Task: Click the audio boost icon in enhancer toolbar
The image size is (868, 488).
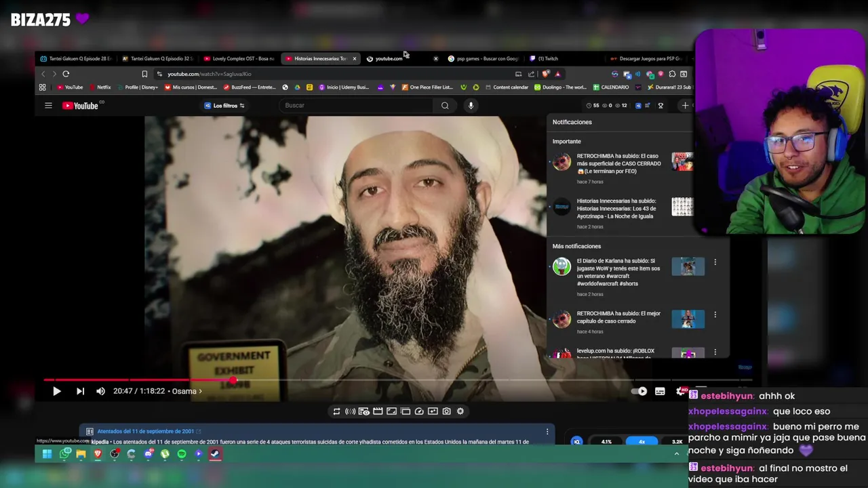Action: 350,411
